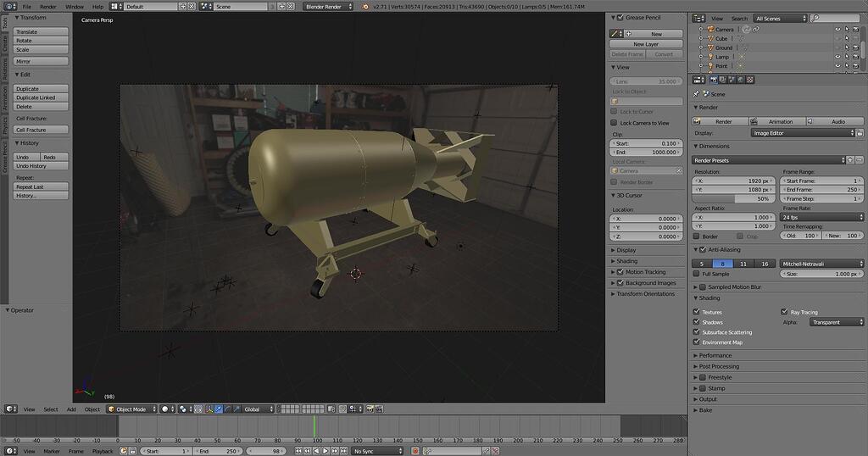This screenshot has height=456, width=868.
Task: Toggle the 3D manipulator axes icon
Action: coord(209,409)
